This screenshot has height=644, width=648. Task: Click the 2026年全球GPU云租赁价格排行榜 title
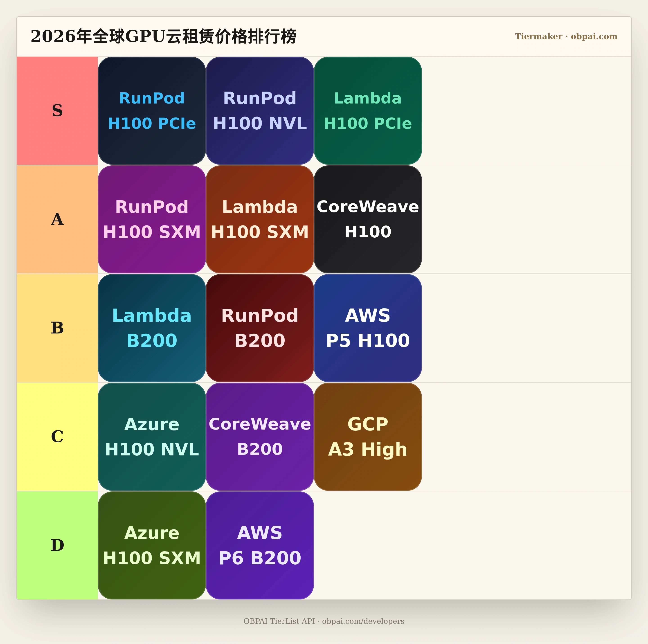coord(163,36)
